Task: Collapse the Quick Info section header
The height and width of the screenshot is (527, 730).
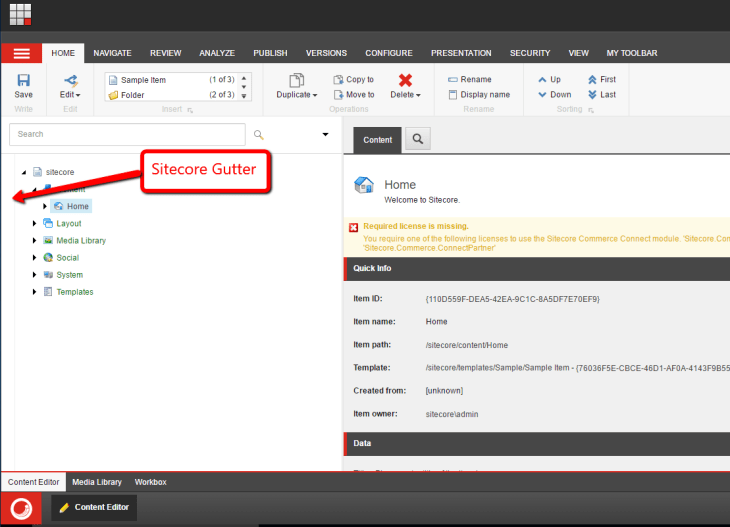Action: pos(537,269)
